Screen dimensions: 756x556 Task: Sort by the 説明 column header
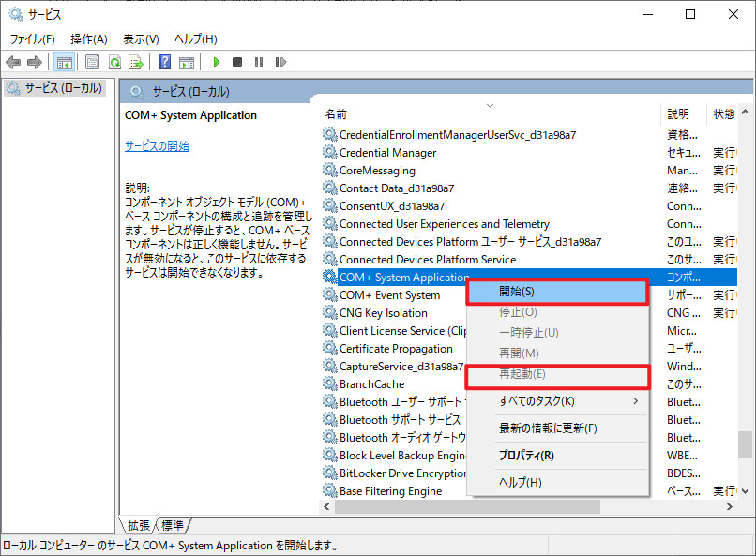pos(683,114)
